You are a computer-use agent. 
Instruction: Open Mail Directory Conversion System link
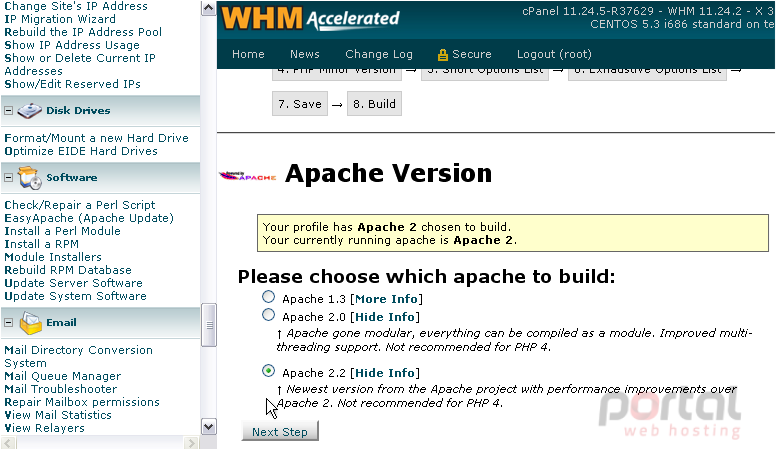click(78, 356)
